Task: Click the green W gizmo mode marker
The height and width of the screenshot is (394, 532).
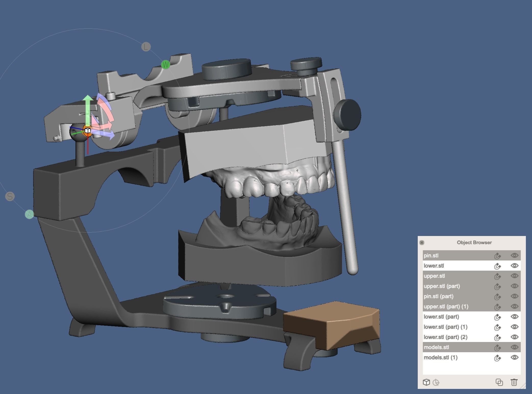Action: (x=166, y=65)
